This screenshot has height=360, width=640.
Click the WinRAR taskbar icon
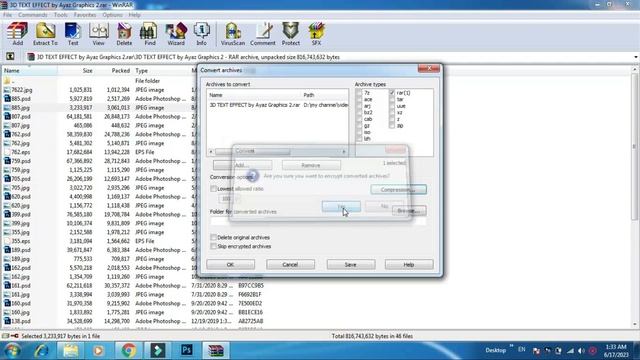[216, 350]
